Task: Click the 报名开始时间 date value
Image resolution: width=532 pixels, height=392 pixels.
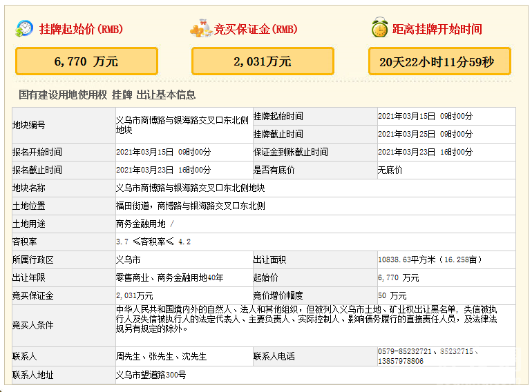Action: [x=163, y=152]
